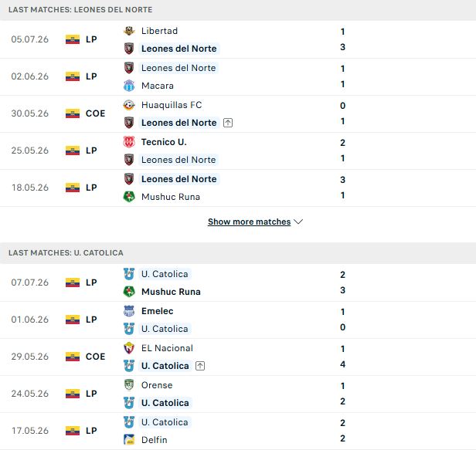Click the Huaquillas FC team crest icon
Viewport: 476px width, 450px height.
coord(129,105)
